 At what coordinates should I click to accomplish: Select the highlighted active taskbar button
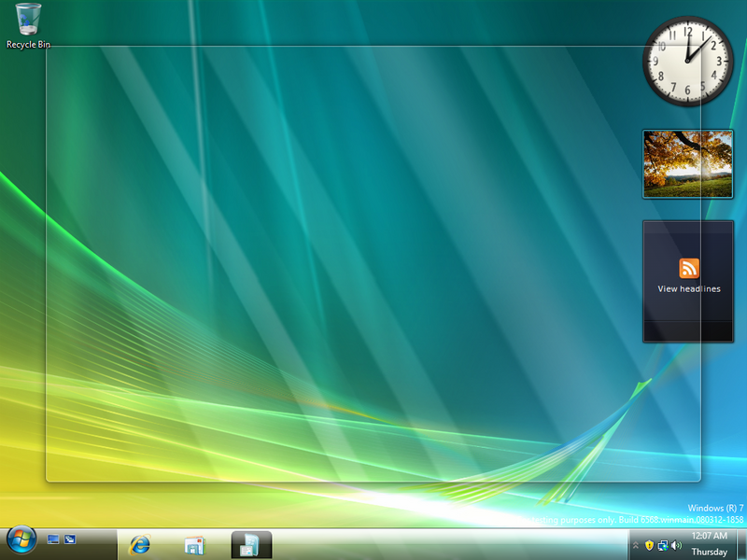tap(251, 545)
